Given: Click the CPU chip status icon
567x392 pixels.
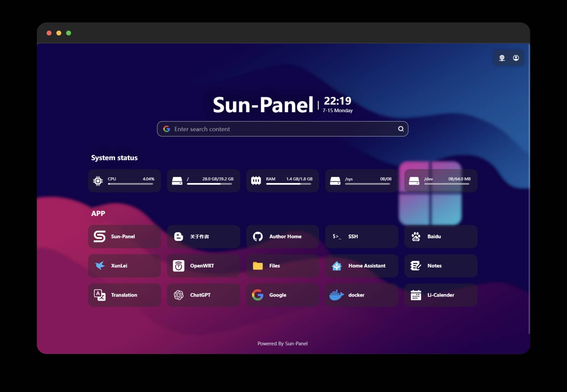Looking at the screenshot, I should click(98, 181).
